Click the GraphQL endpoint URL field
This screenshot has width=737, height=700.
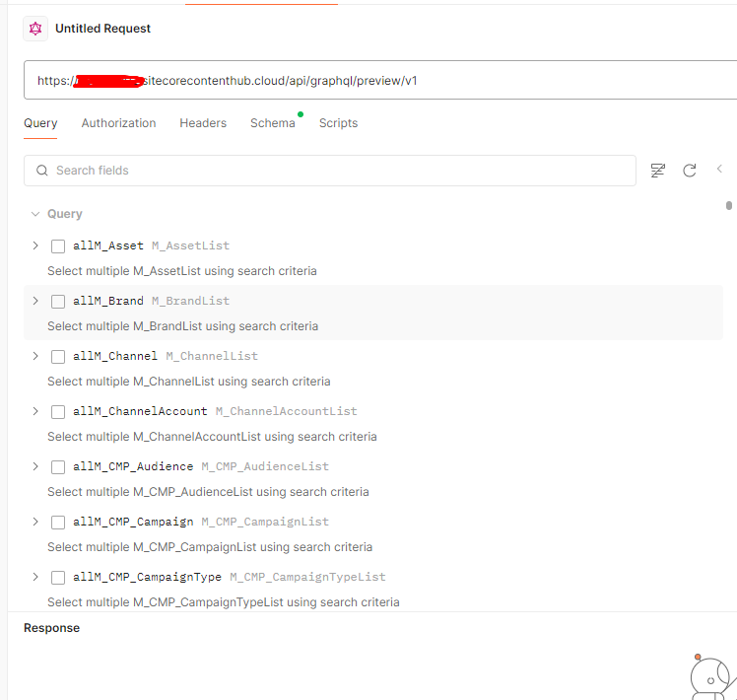[x=380, y=80]
